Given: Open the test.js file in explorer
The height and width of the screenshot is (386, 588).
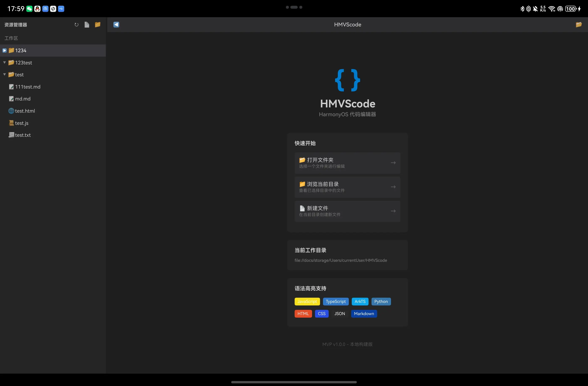Looking at the screenshot, I should (x=21, y=123).
